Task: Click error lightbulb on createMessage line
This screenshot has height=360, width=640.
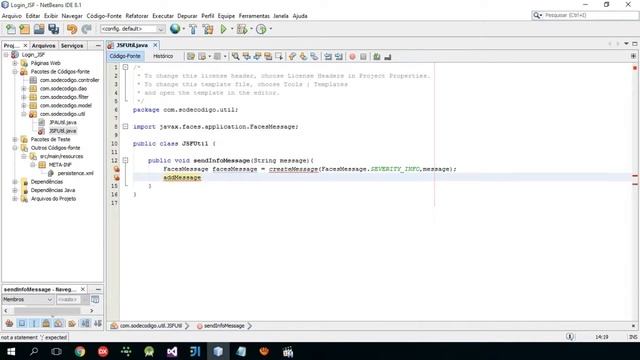Action: point(116,169)
